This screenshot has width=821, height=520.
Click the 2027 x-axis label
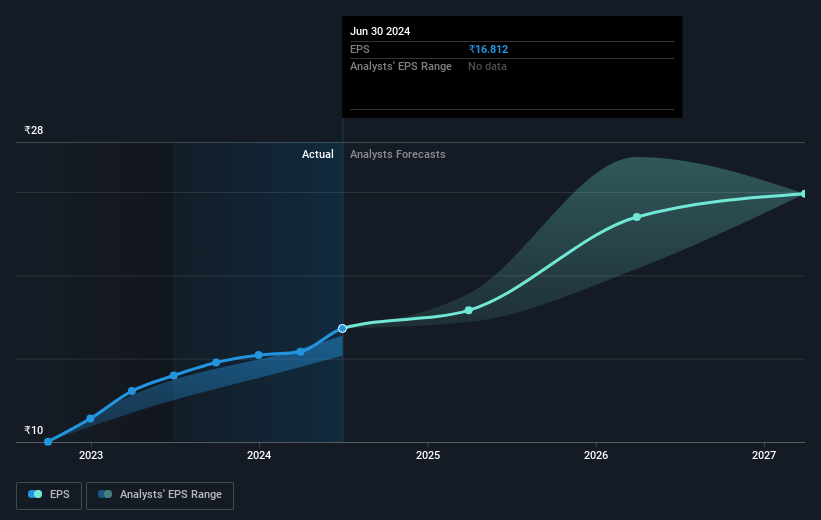764,455
